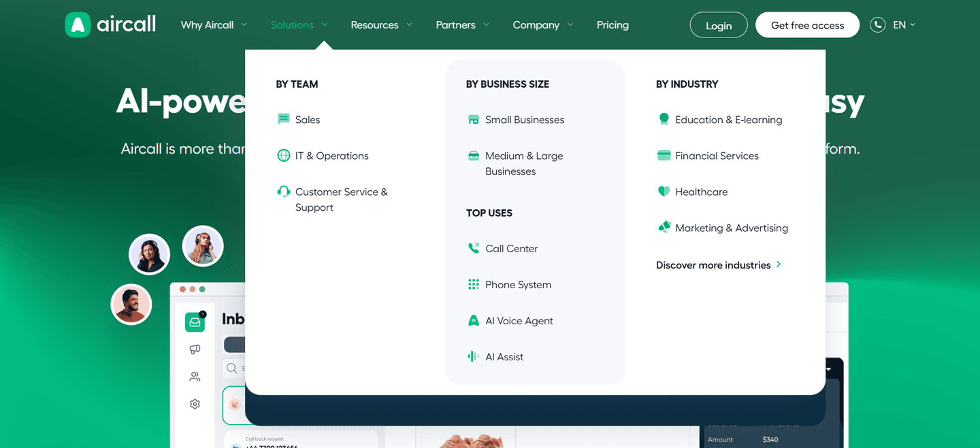Click the people icon in app sidebar
The image size is (980, 448).
click(195, 377)
